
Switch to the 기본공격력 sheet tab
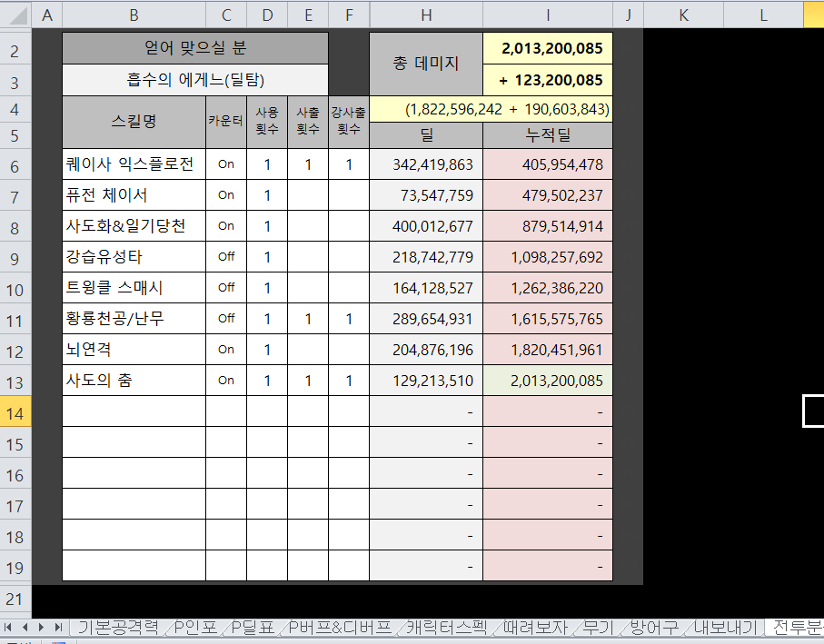click(117, 627)
